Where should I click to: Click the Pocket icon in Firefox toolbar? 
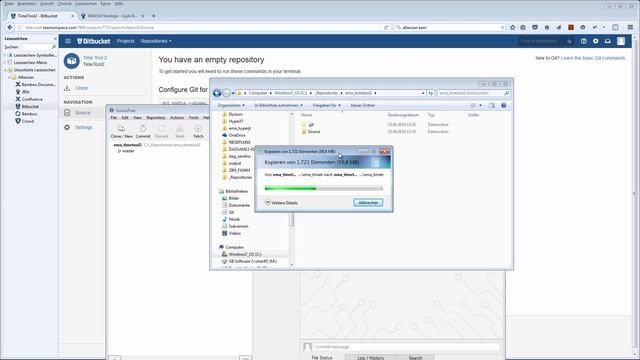pos(535,27)
